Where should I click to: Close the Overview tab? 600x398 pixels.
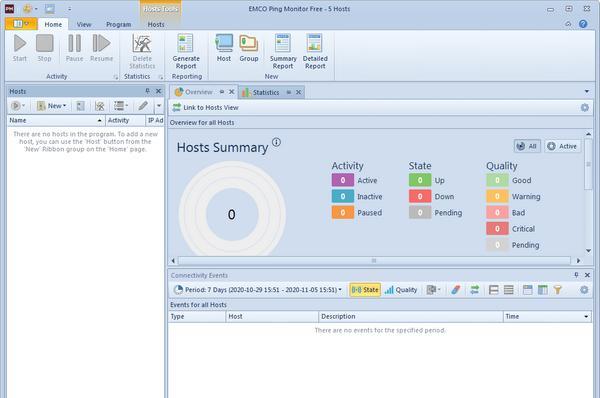click(x=232, y=92)
